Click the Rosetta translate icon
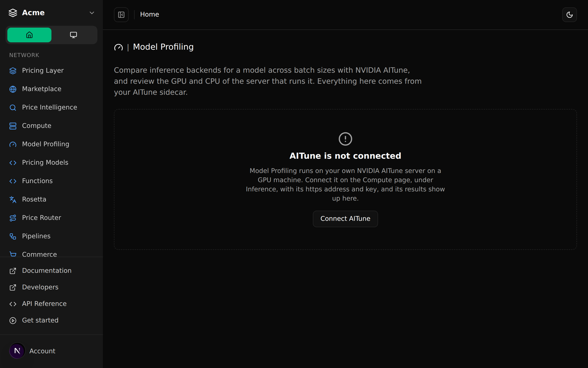This screenshot has height=368, width=588. coord(13,200)
